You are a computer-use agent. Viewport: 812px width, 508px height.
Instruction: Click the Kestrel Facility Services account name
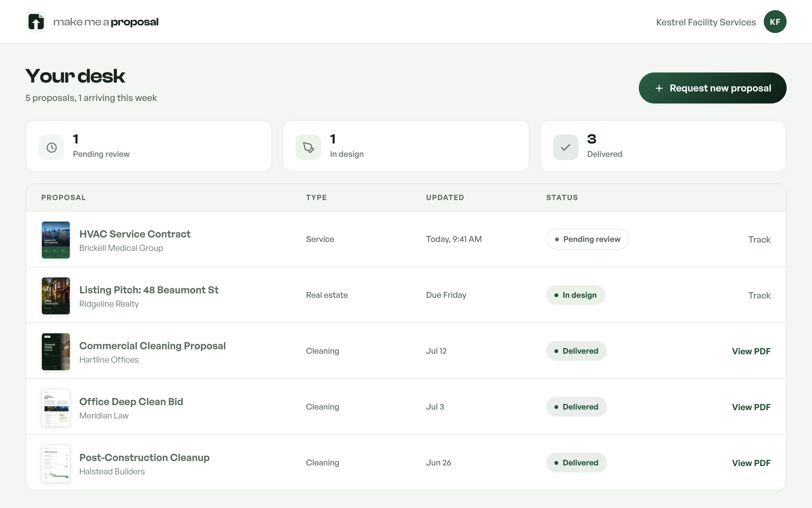[x=706, y=22]
